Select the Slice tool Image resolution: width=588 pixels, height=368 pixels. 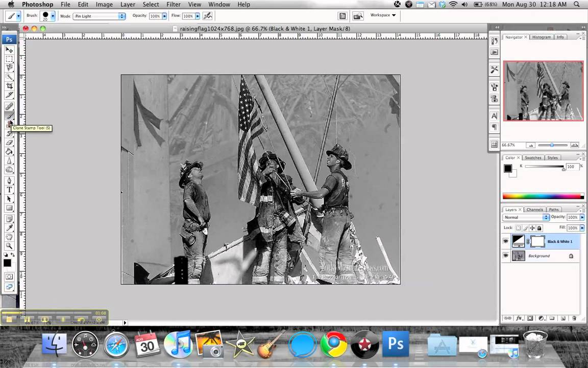pyautogui.click(x=9, y=95)
